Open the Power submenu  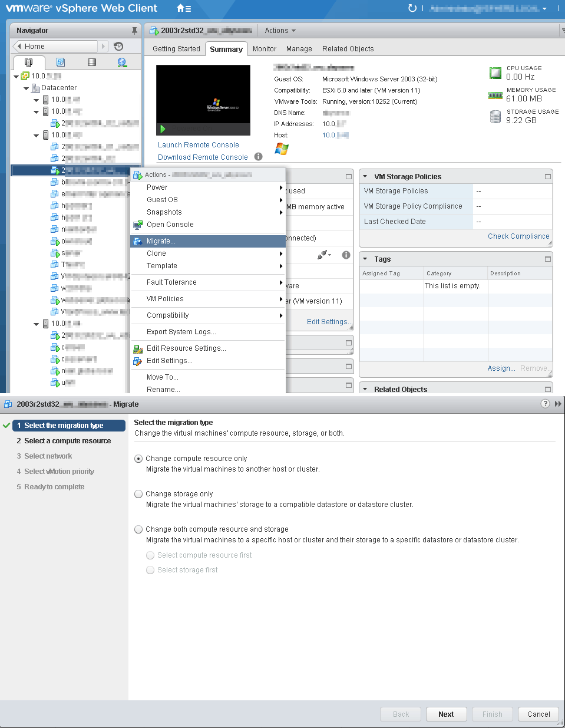(x=208, y=187)
